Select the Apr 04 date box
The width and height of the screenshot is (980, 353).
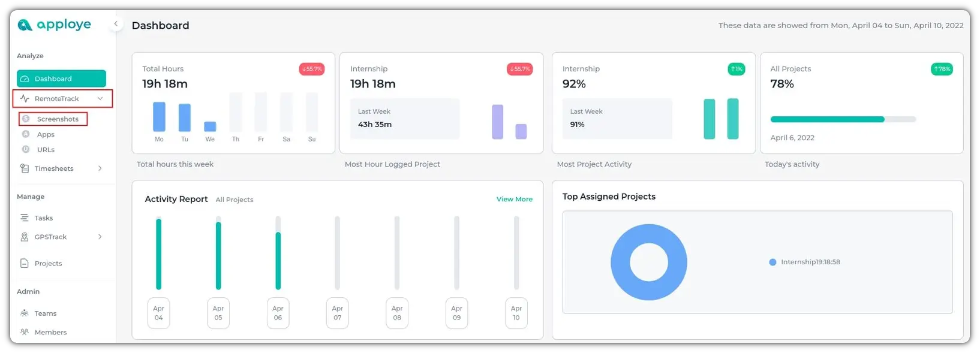159,313
